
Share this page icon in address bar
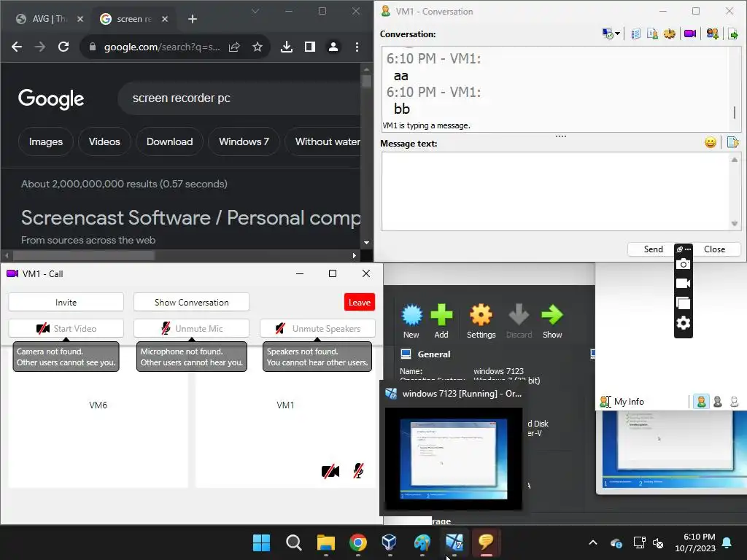pos(234,47)
